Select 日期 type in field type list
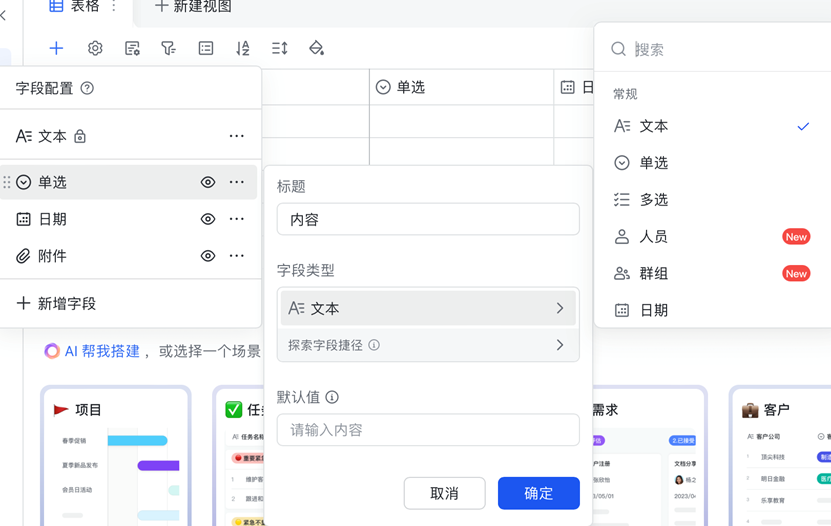 712,310
